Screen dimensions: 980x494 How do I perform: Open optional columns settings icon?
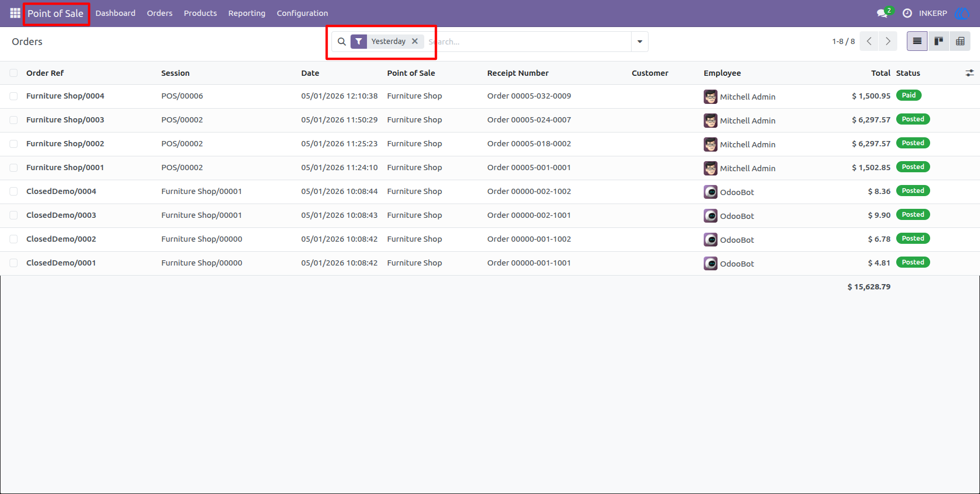coord(969,73)
